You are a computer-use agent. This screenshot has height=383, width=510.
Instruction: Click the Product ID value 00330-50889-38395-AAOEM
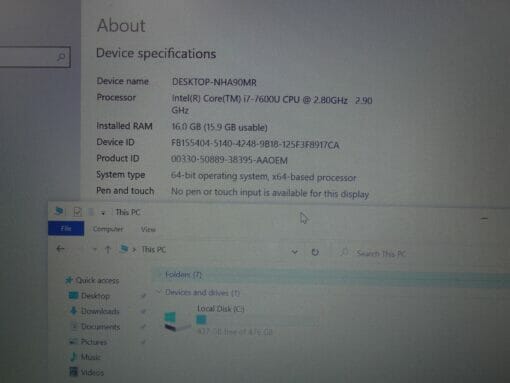(229, 160)
